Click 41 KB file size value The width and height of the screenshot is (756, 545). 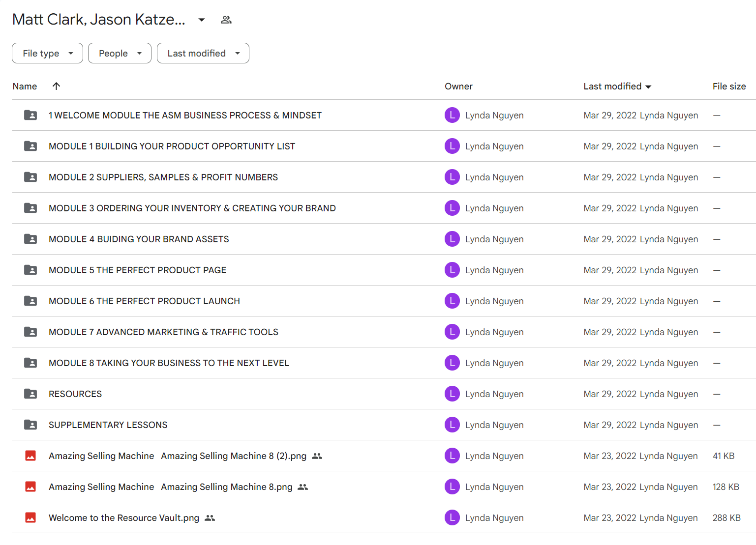724,456
